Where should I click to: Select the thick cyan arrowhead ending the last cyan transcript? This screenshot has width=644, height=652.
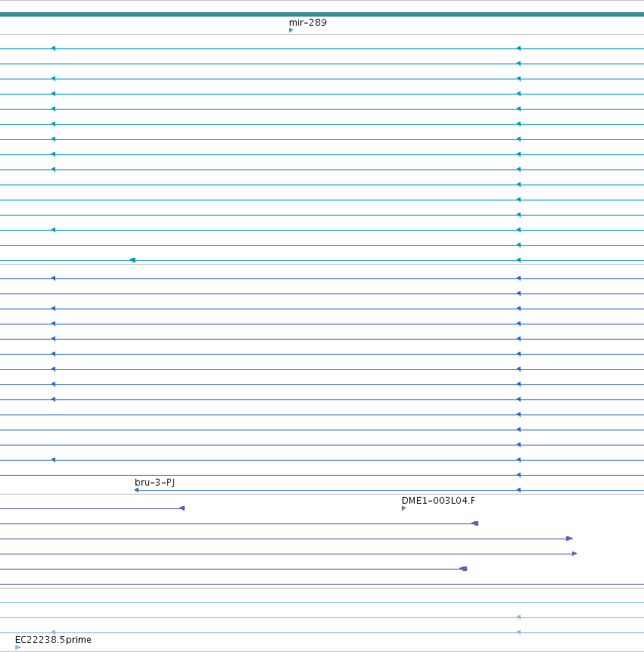[132, 260]
